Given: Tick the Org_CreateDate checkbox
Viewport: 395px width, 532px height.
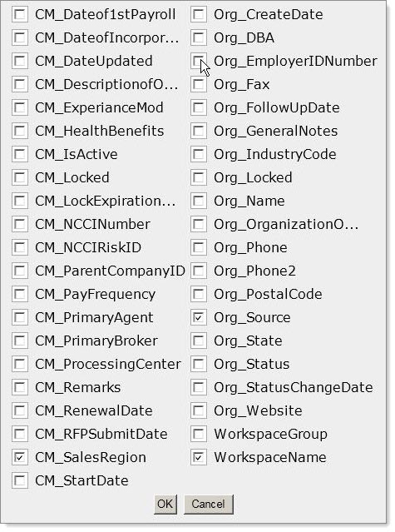Looking at the screenshot, I should [x=199, y=15].
